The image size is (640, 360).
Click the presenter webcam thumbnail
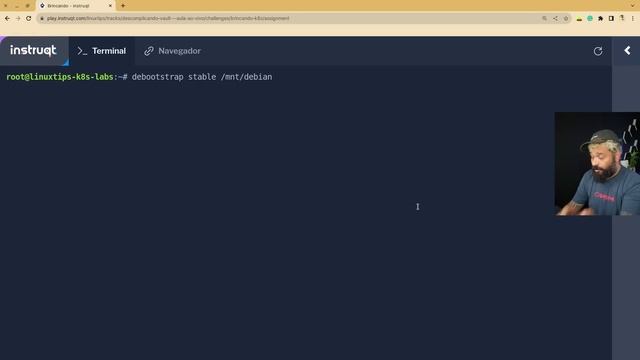tap(597, 164)
